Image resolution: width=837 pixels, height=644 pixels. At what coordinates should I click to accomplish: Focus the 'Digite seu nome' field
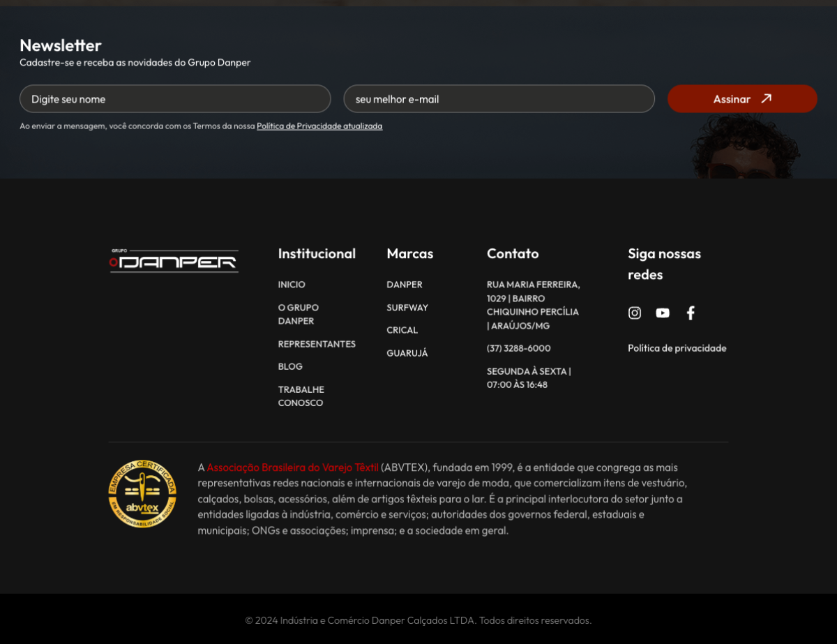[175, 99]
